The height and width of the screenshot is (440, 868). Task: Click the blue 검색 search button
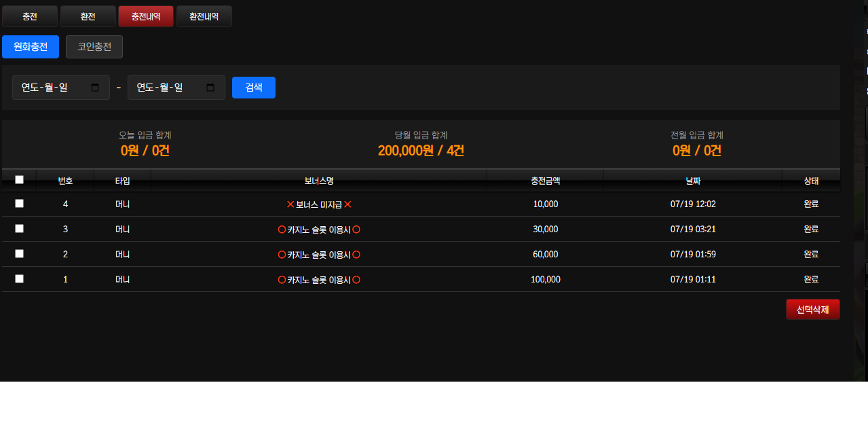coord(254,88)
